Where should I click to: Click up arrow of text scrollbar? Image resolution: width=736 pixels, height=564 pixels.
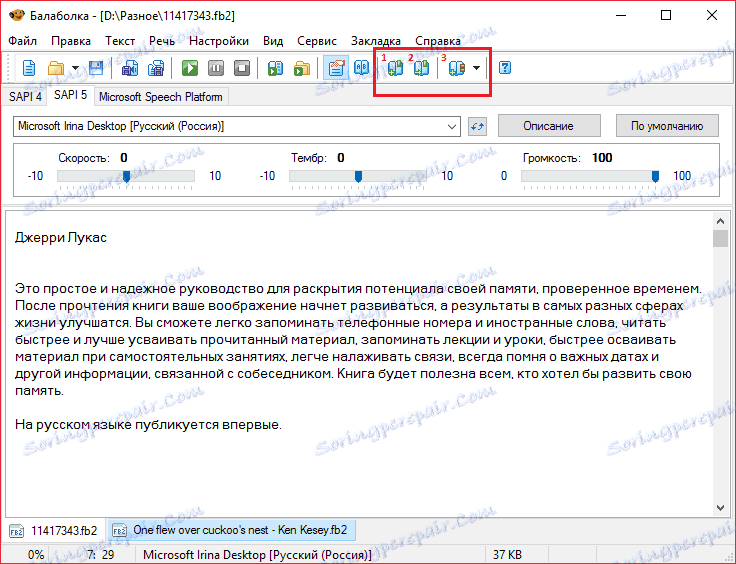(x=720, y=221)
